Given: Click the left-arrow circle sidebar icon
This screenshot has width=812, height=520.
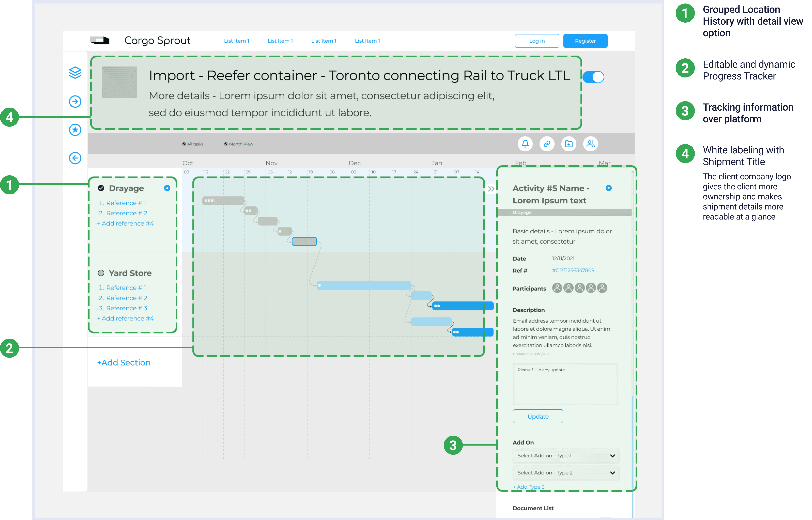Looking at the screenshot, I should (x=75, y=158).
